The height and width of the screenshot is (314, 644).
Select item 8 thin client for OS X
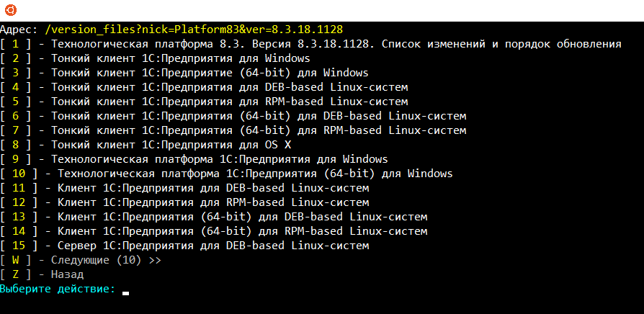[146, 145]
